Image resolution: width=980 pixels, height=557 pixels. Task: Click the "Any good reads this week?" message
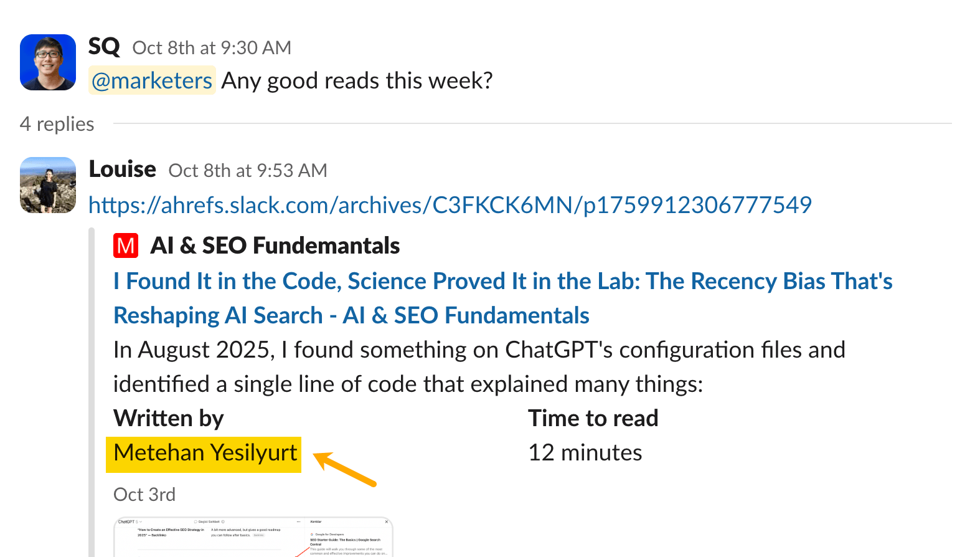point(357,81)
